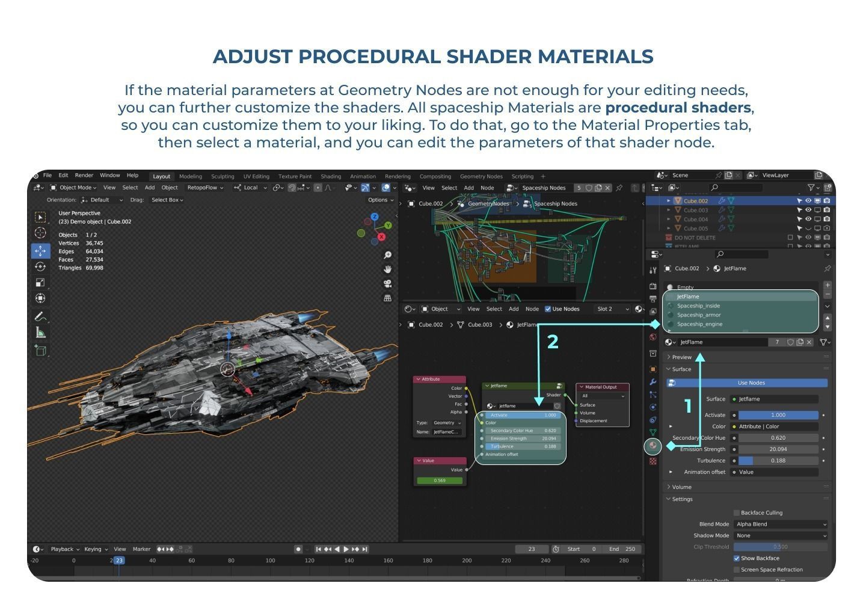
Task: Switch to the Geometry Nodes workspace tab
Action: point(481,176)
